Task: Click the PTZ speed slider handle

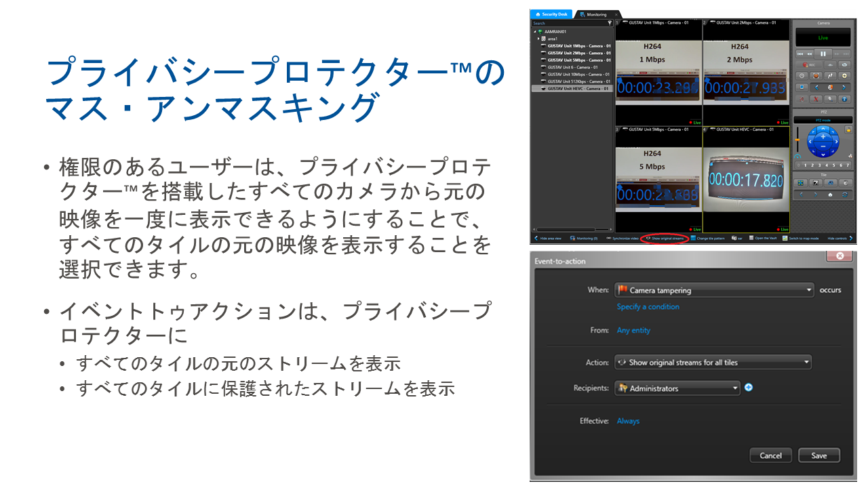Action: pos(797,140)
